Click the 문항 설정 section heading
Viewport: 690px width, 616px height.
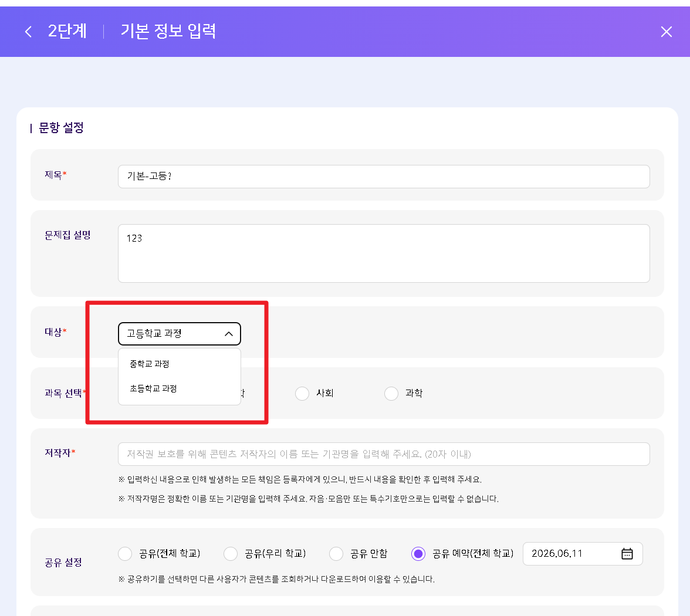click(61, 128)
